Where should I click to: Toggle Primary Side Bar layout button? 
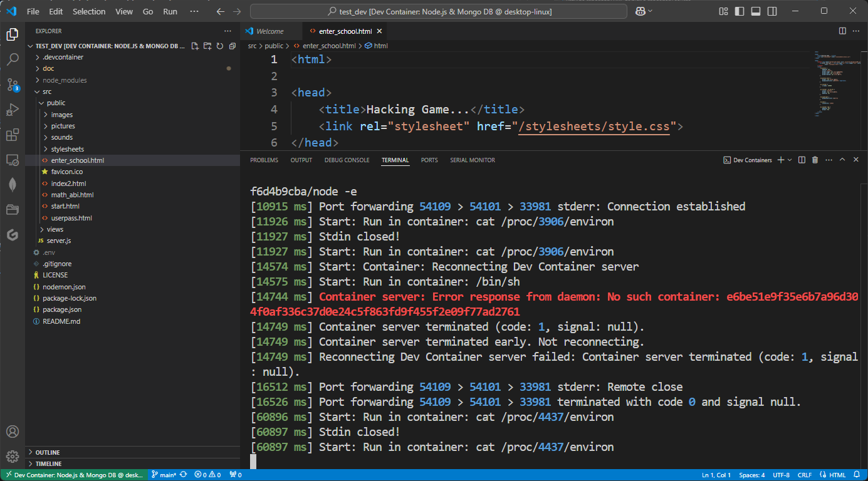click(x=740, y=11)
